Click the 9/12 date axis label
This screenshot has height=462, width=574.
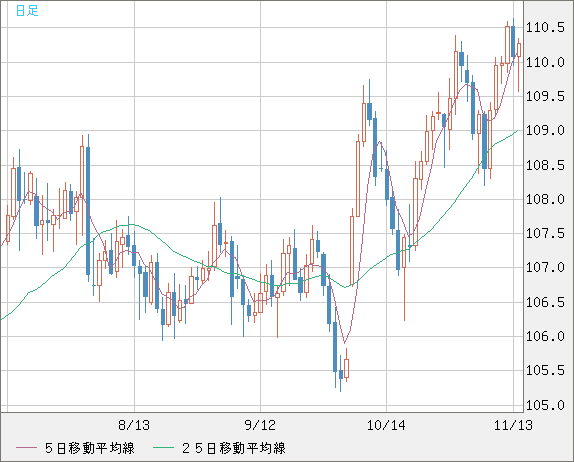pyautogui.click(x=260, y=425)
